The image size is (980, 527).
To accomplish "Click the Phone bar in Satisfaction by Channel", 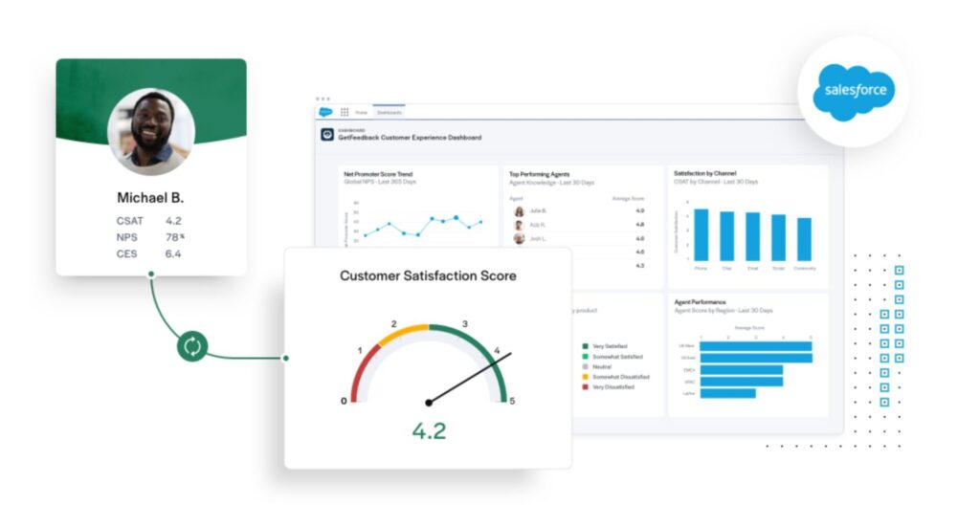I will point(702,234).
